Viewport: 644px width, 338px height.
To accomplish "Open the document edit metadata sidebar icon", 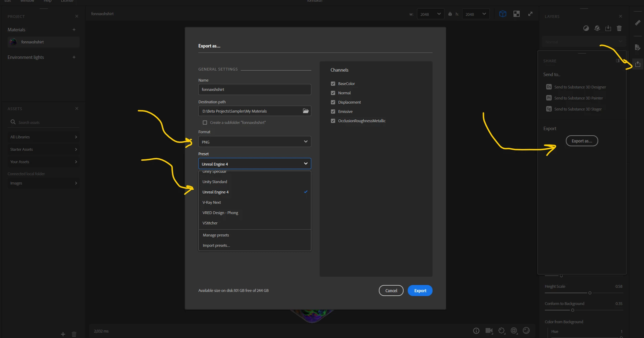I will pos(638,47).
